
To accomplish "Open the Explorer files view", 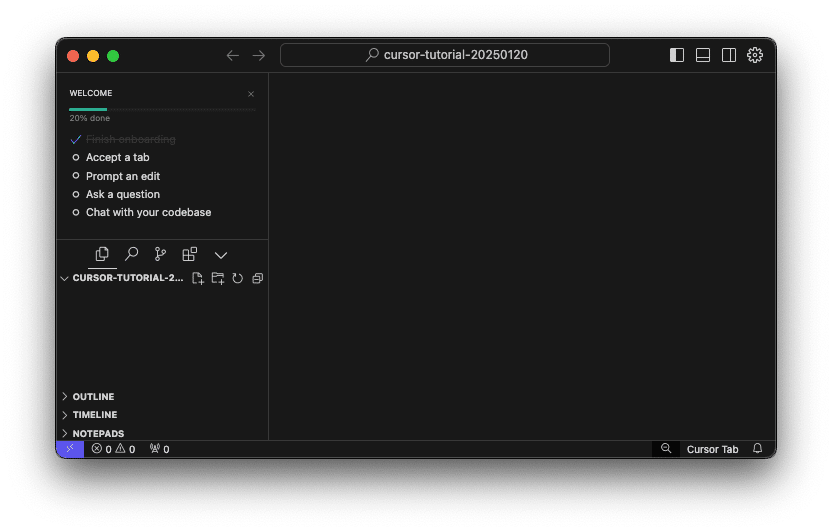I will [x=102, y=255].
